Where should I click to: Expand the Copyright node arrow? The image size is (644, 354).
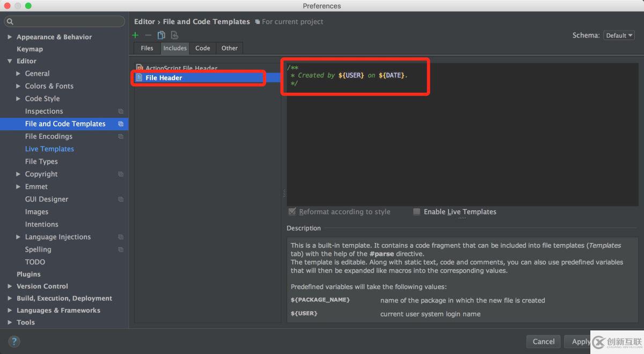coord(18,174)
